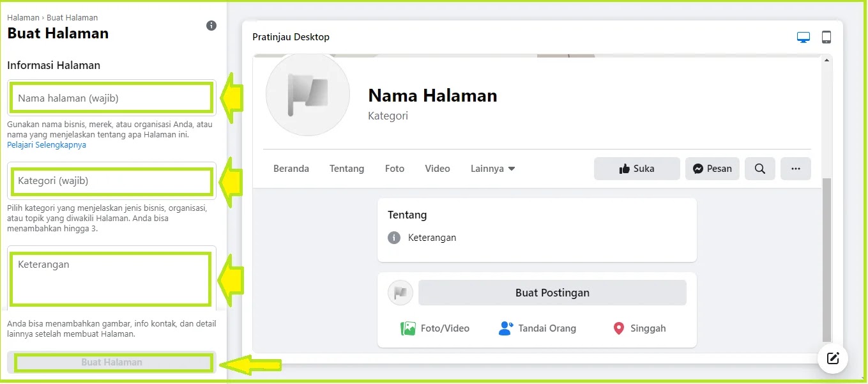Click the flag profile picture placeholder
The width and height of the screenshot is (868, 384).
[308, 93]
